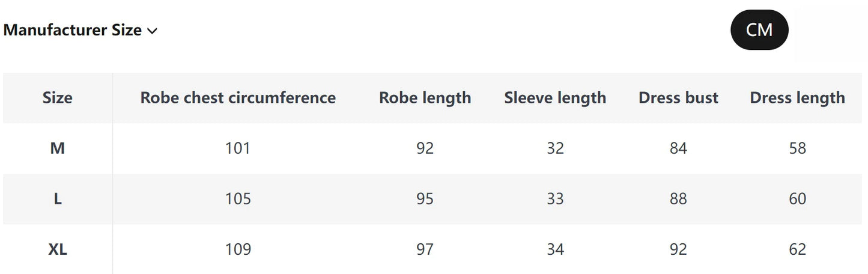Click dress length value 60 for L

pyautogui.click(x=797, y=199)
